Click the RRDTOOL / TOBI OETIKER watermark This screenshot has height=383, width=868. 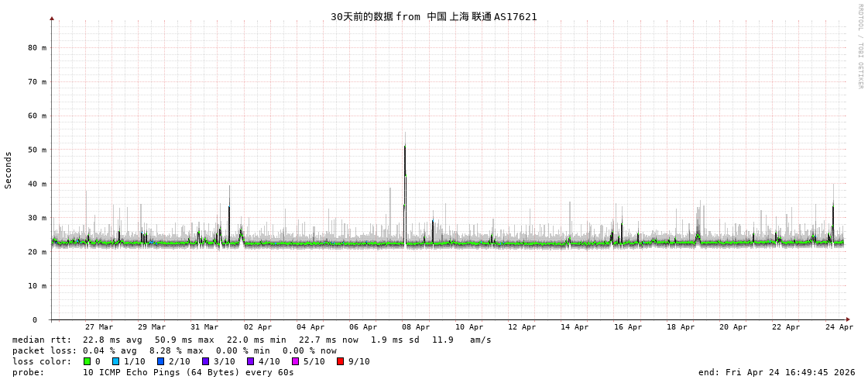click(859, 47)
